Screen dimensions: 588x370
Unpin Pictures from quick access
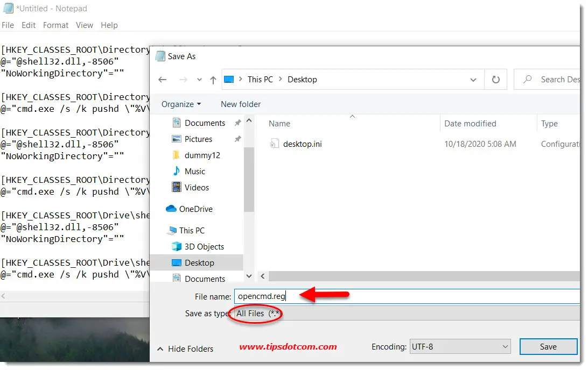pos(237,139)
